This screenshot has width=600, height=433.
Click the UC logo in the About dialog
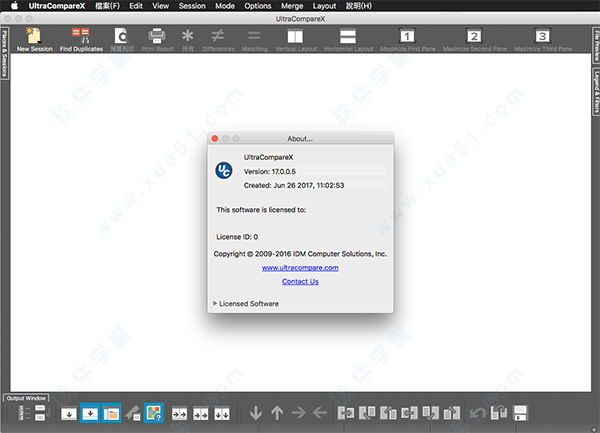point(224,170)
